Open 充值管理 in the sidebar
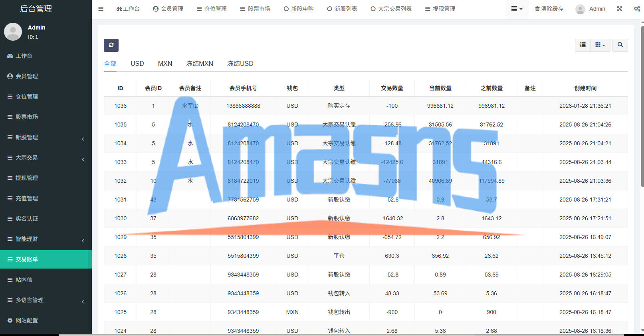 46,198
